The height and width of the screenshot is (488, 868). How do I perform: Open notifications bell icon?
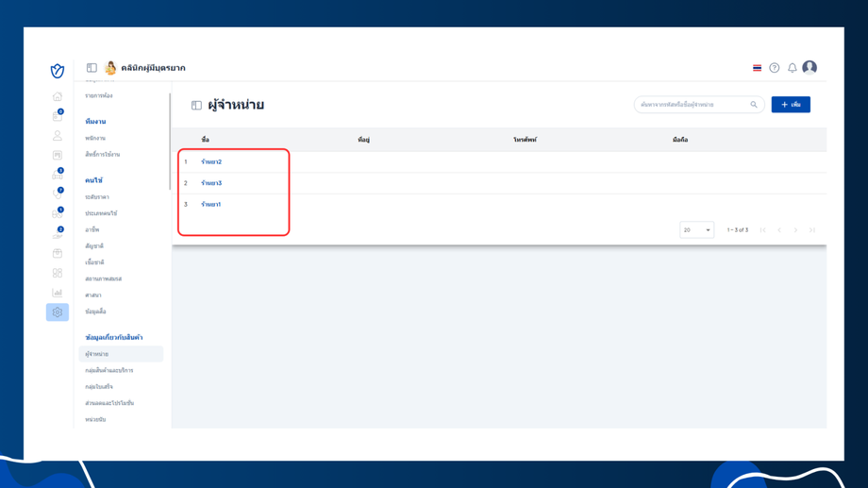(x=793, y=68)
